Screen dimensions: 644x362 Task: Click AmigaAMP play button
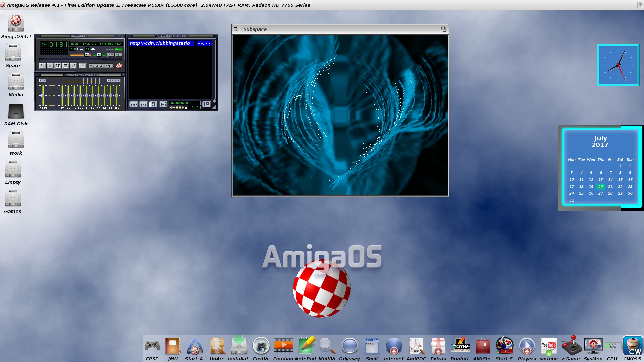[50, 66]
